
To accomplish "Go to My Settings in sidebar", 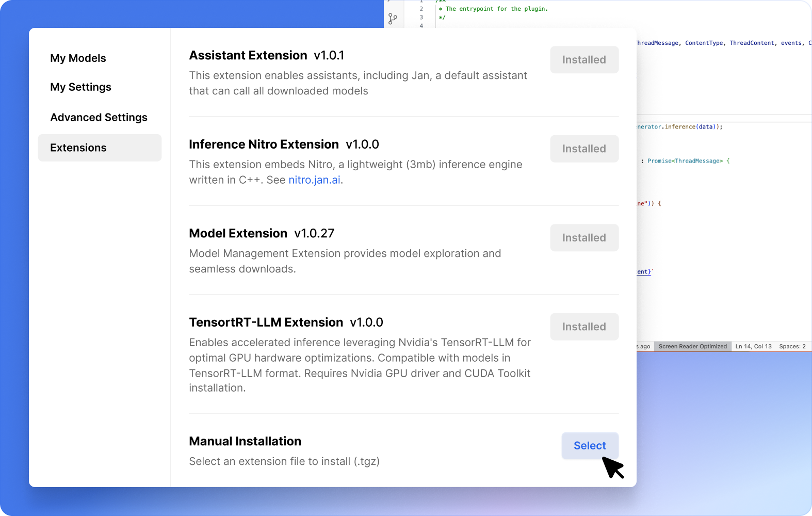I will coord(80,87).
